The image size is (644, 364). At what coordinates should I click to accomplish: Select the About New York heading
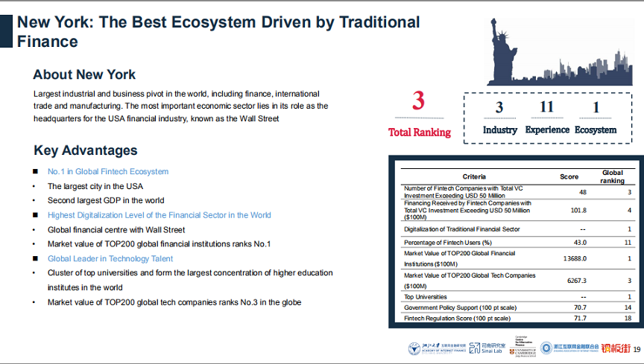pos(84,74)
